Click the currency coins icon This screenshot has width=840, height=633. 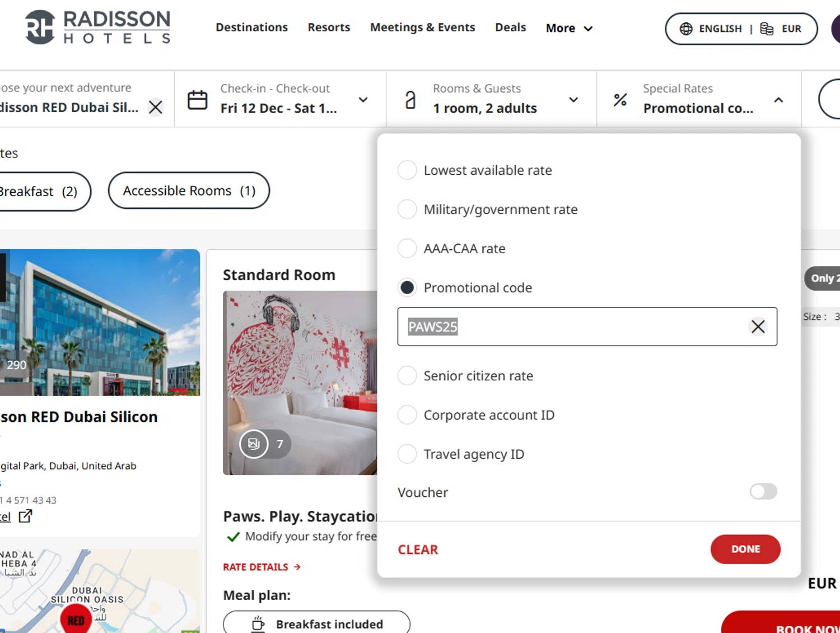click(x=767, y=29)
